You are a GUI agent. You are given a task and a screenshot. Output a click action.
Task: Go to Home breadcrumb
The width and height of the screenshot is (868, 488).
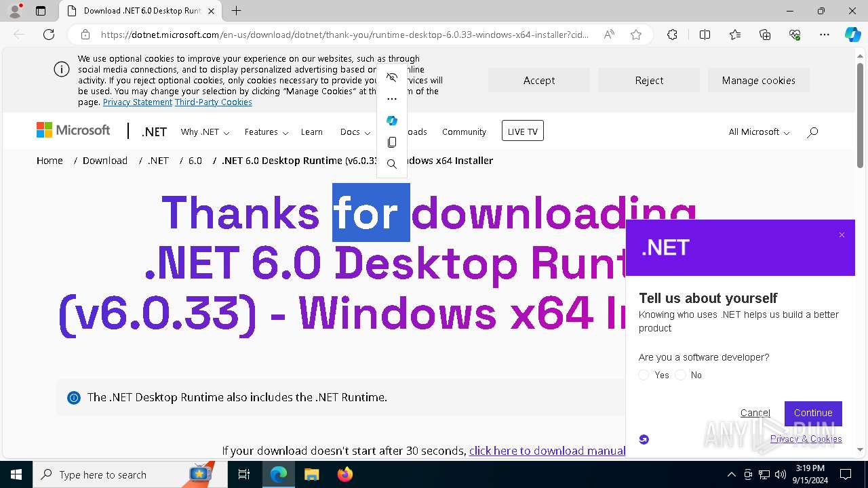click(x=50, y=161)
